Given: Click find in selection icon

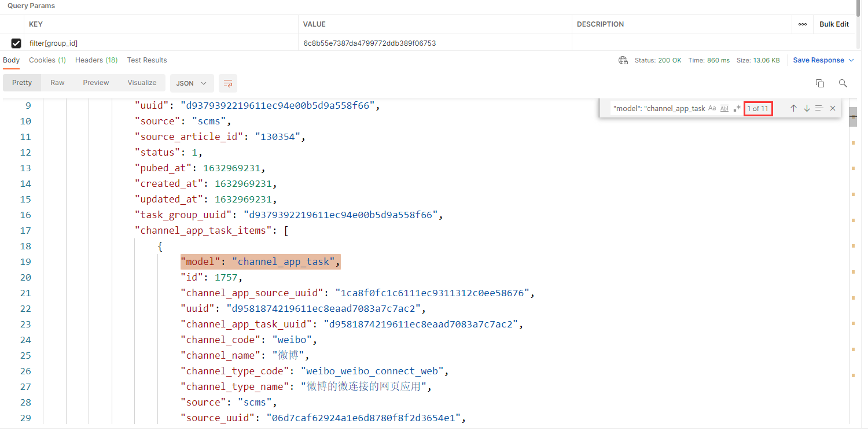Looking at the screenshot, I should point(819,108).
